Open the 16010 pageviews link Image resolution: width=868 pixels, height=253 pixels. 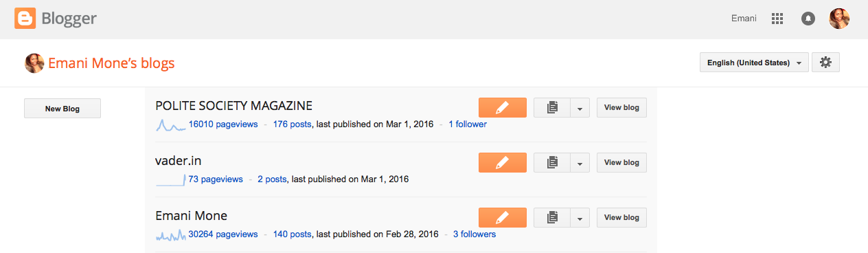(223, 124)
